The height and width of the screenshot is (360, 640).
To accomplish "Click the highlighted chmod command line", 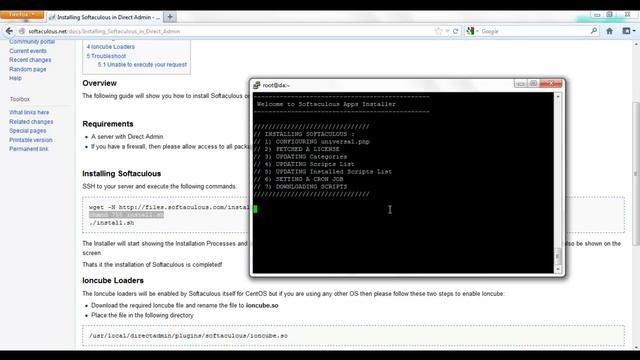I will click(x=127, y=215).
